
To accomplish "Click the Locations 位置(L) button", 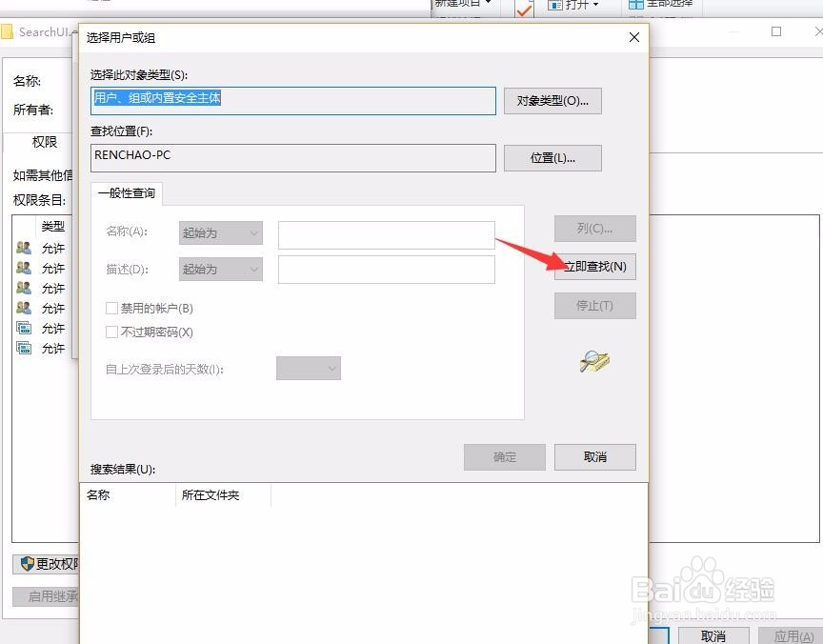I will coord(552,158).
